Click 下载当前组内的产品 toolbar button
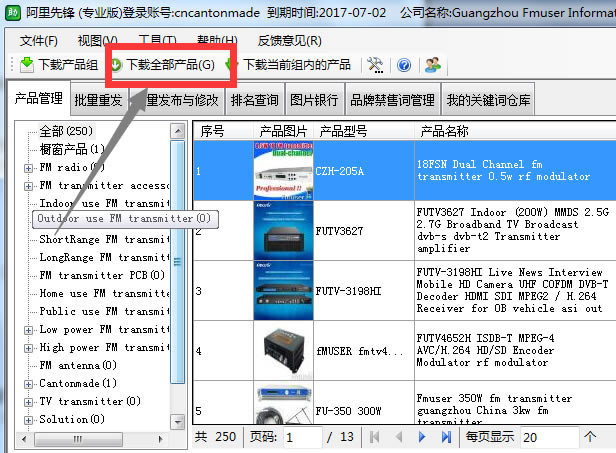The width and height of the screenshot is (616, 453). pos(288,65)
